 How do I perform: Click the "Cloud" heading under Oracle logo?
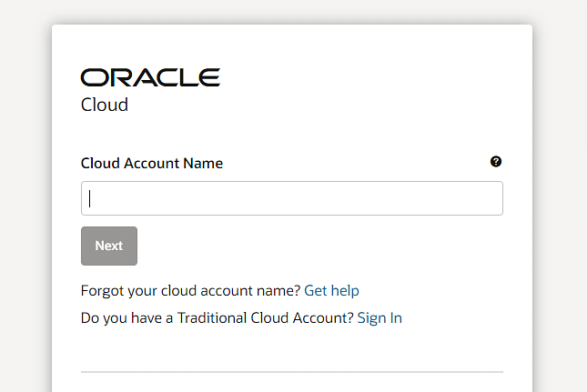pos(105,105)
